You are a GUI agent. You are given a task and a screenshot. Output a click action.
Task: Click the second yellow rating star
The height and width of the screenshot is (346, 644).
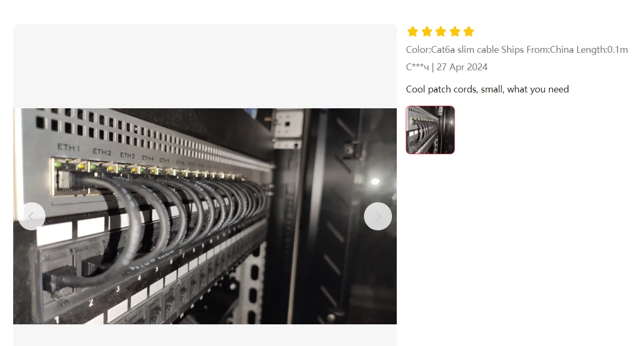point(427,32)
